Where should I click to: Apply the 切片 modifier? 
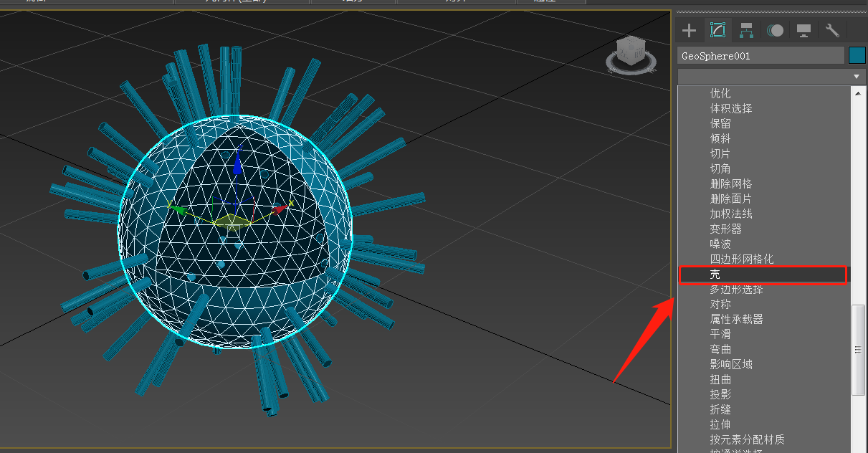[x=720, y=153]
